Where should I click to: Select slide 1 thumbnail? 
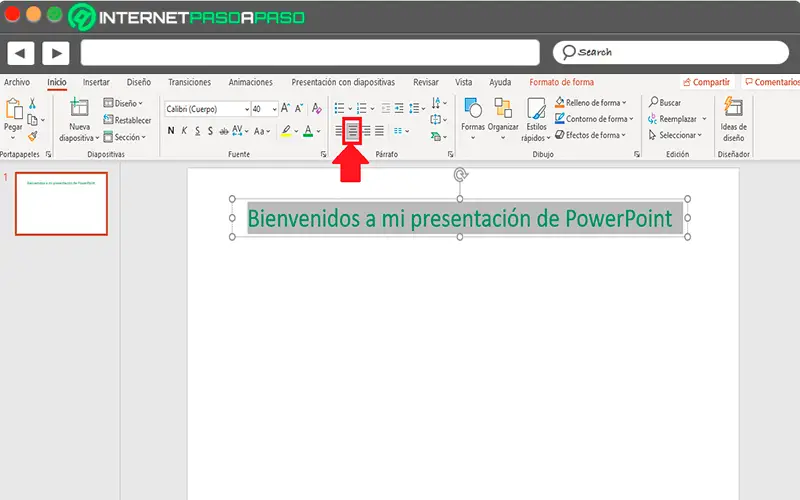61,204
